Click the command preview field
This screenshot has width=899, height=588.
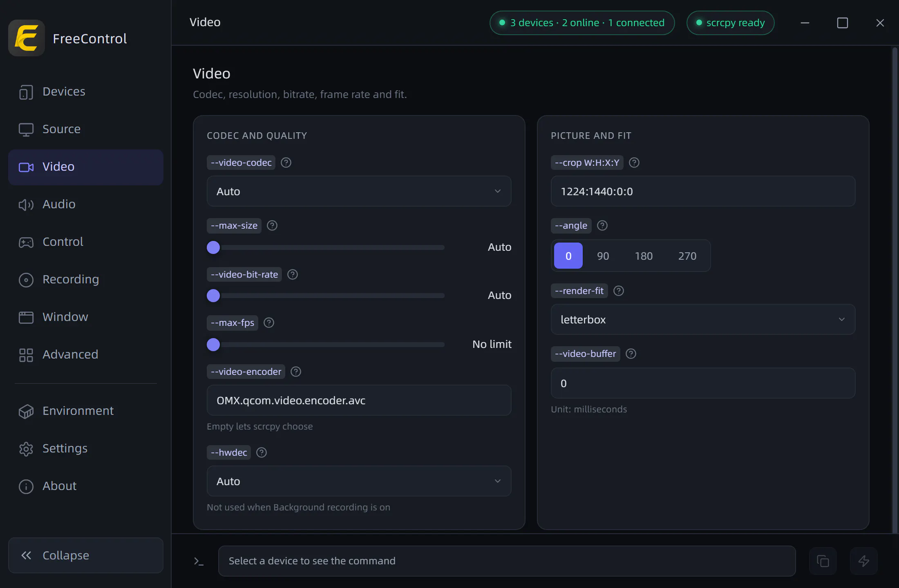(x=507, y=561)
